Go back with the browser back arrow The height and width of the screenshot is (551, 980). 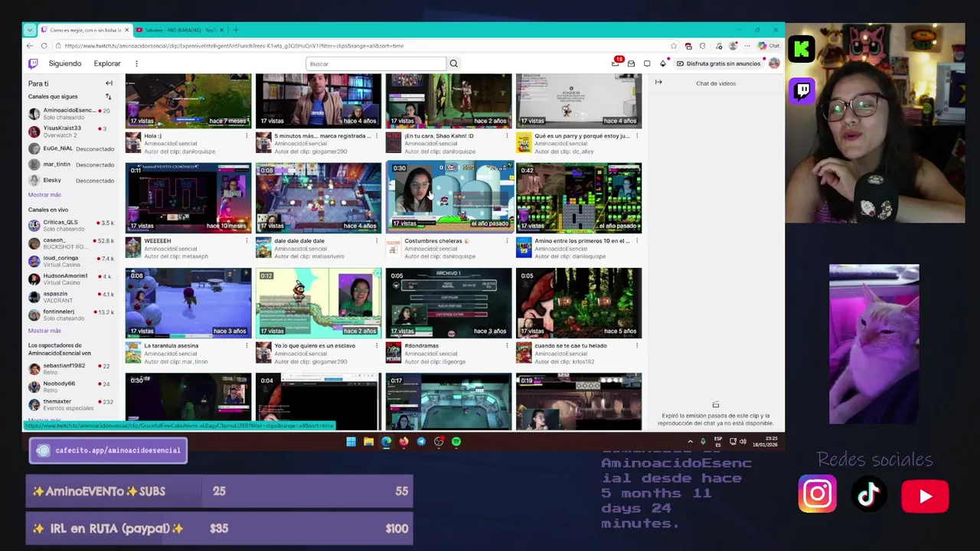(x=30, y=46)
